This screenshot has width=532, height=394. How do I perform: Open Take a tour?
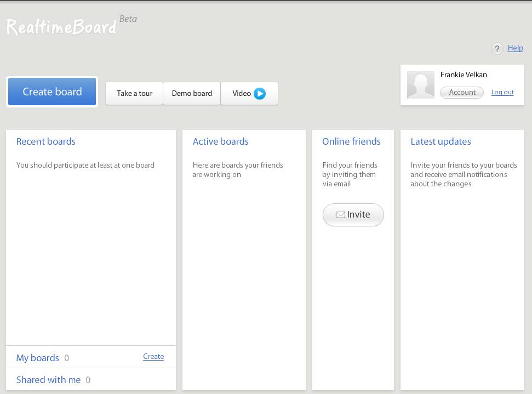pos(134,93)
